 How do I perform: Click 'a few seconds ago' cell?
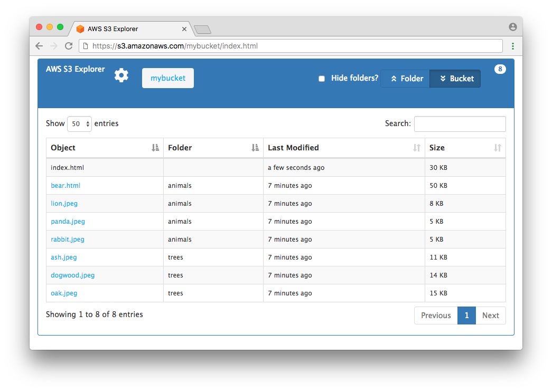(344, 168)
